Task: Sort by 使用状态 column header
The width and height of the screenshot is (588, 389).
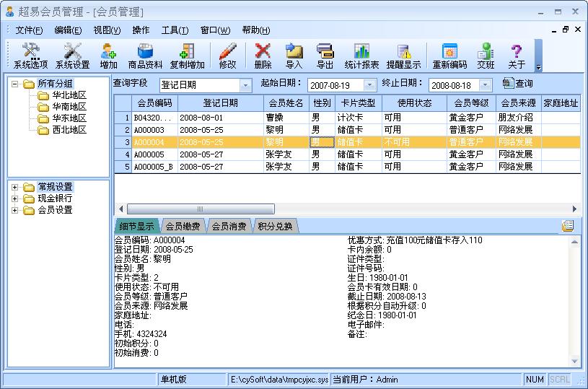Action: pos(414,103)
